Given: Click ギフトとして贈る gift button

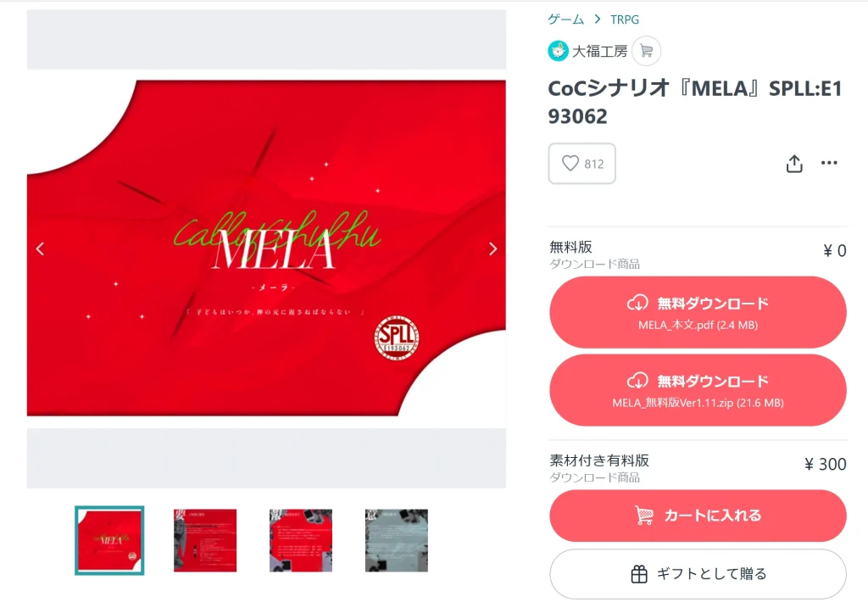Looking at the screenshot, I should tap(698, 574).
